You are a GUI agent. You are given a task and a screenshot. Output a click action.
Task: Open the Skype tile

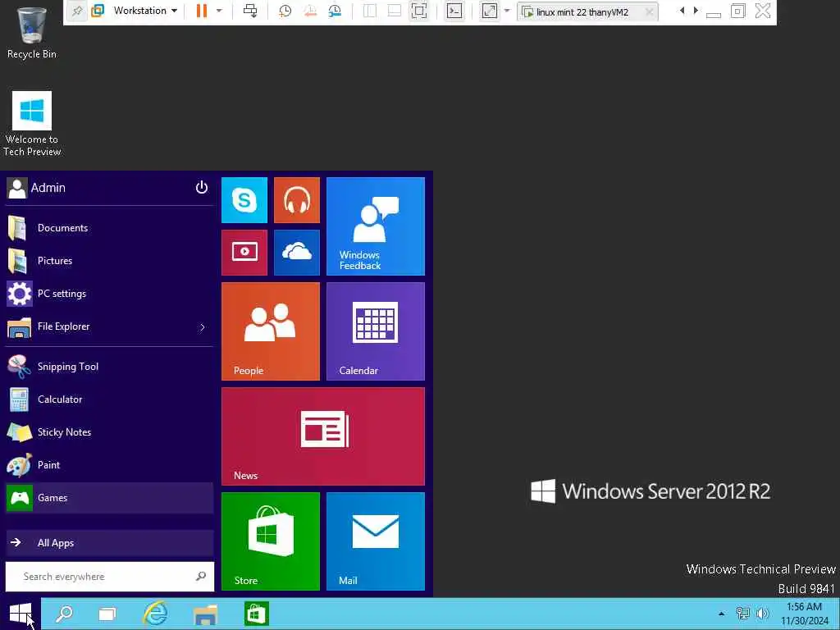(x=244, y=200)
